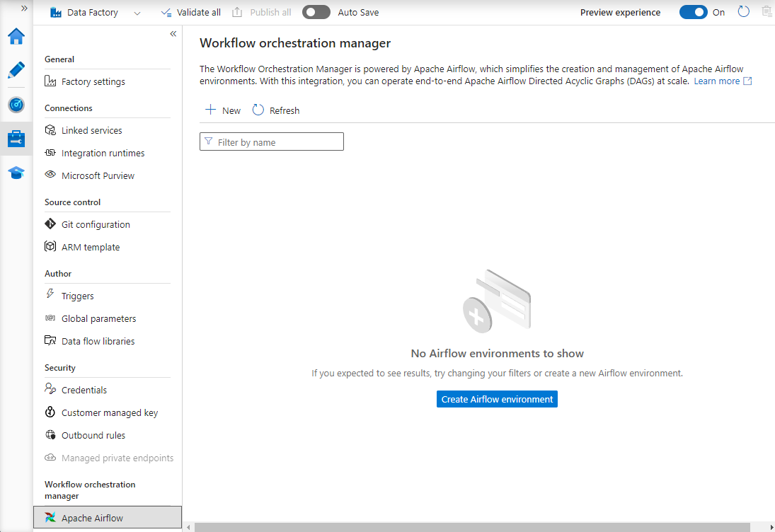
Task: Click the refresh icon near Preview experience
Action: coord(742,12)
